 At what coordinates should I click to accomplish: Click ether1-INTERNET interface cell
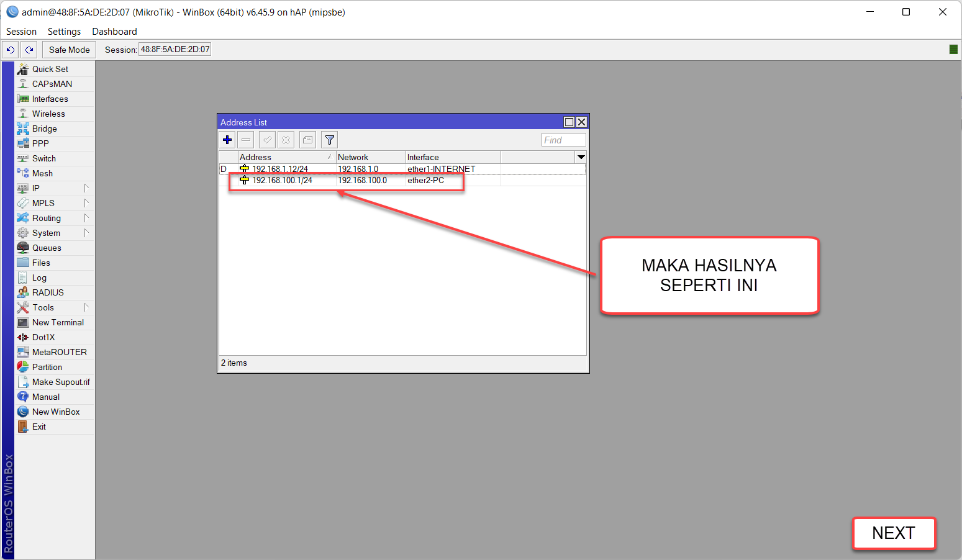click(x=442, y=169)
